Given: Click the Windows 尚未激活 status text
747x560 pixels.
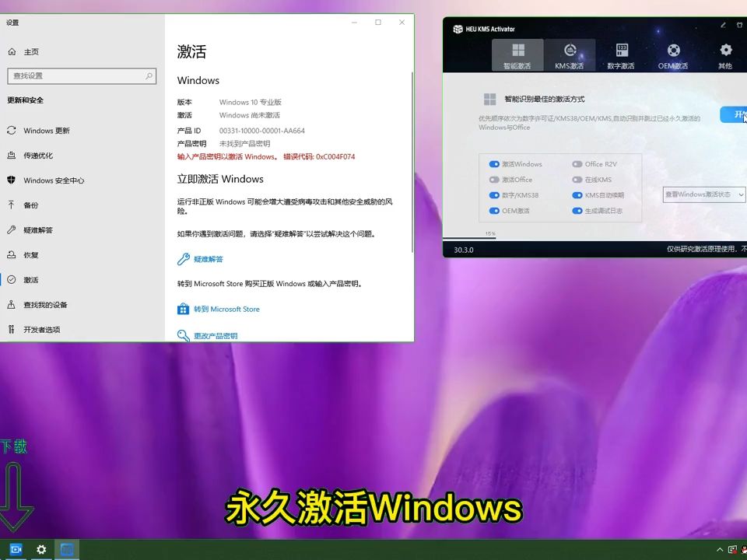Looking at the screenshot, I should (250, 115).
